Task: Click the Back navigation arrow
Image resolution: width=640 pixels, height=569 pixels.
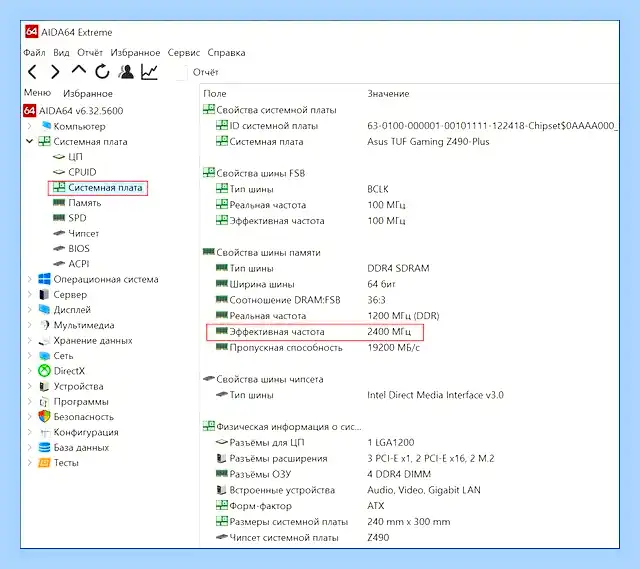Action: click(33, 72)
